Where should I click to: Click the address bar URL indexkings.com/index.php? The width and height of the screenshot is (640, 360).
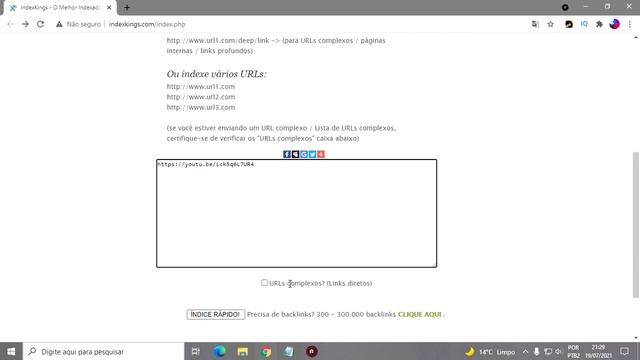pos(147,24)
